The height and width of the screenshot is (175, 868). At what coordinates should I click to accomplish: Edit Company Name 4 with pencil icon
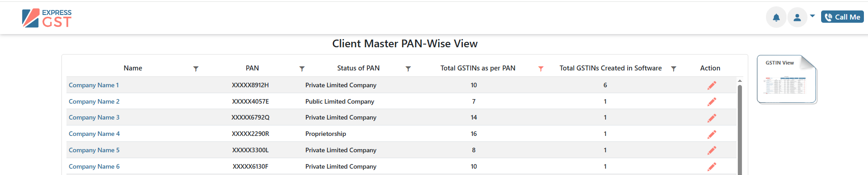pyautogui.click(x=712, y=135)
